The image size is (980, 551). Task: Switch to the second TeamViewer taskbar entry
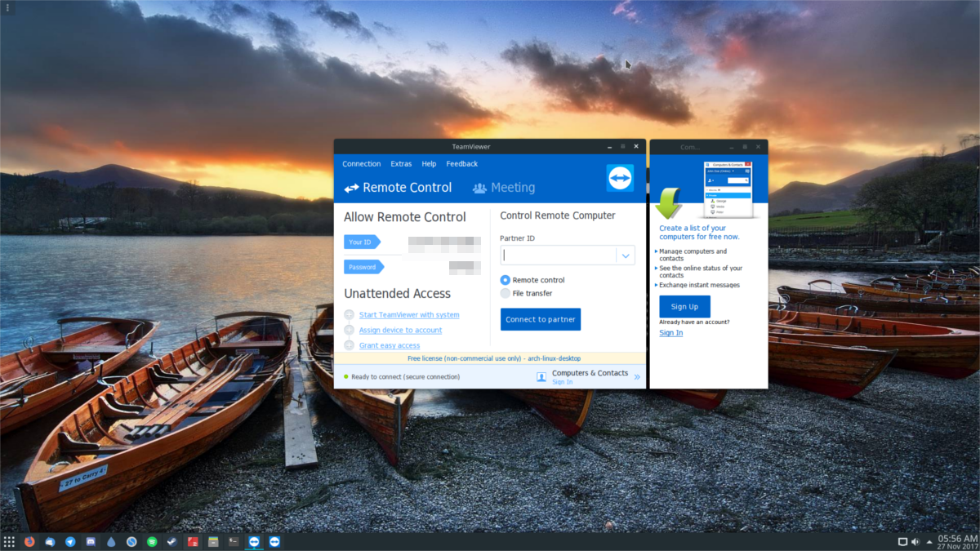(x=274, y=542)
